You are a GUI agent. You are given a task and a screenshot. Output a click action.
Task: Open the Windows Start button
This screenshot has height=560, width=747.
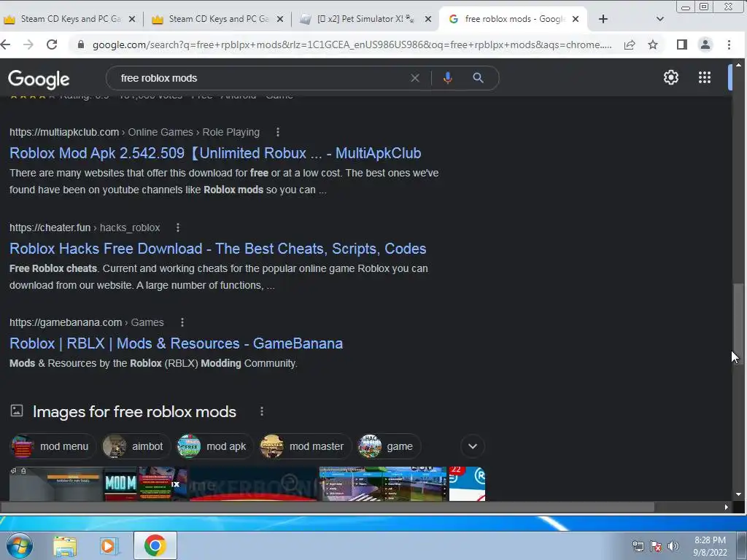coord(19,545)
